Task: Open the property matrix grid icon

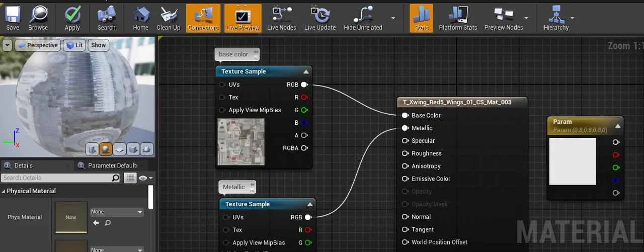Action: [x=130, y=178]
